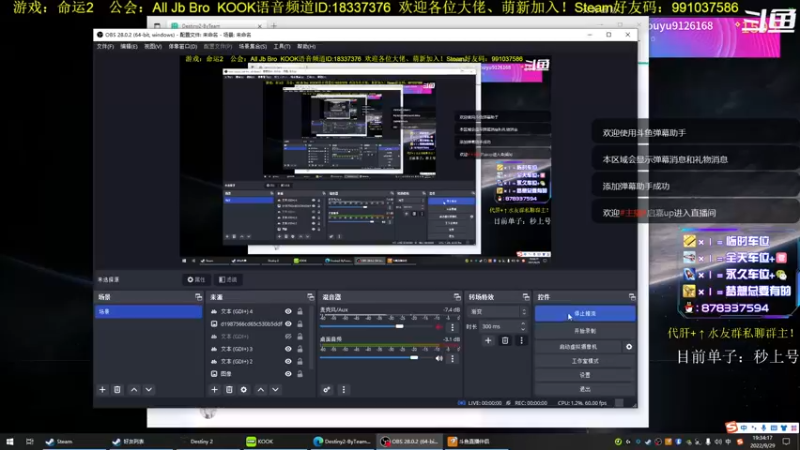Add a new scene with plus icon

pyautogui.click(x=102, y=390)
